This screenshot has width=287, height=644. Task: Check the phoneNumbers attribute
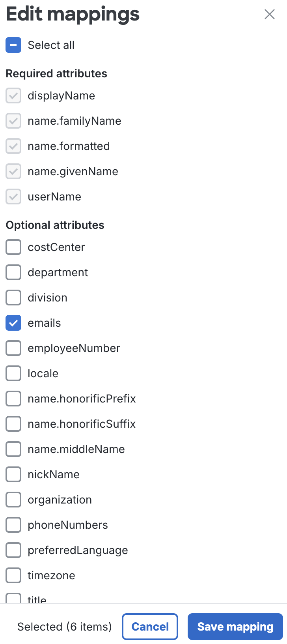pyautogui.click(x=13, y=525)
